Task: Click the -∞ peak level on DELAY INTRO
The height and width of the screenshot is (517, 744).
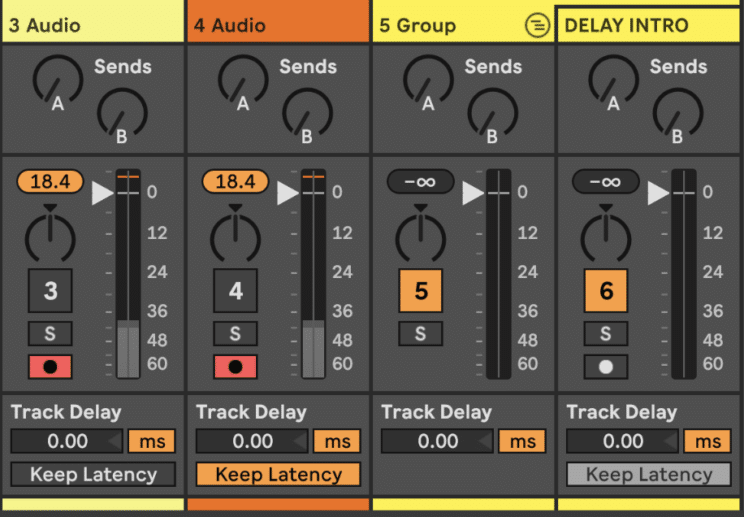Action: click(606, 181)
